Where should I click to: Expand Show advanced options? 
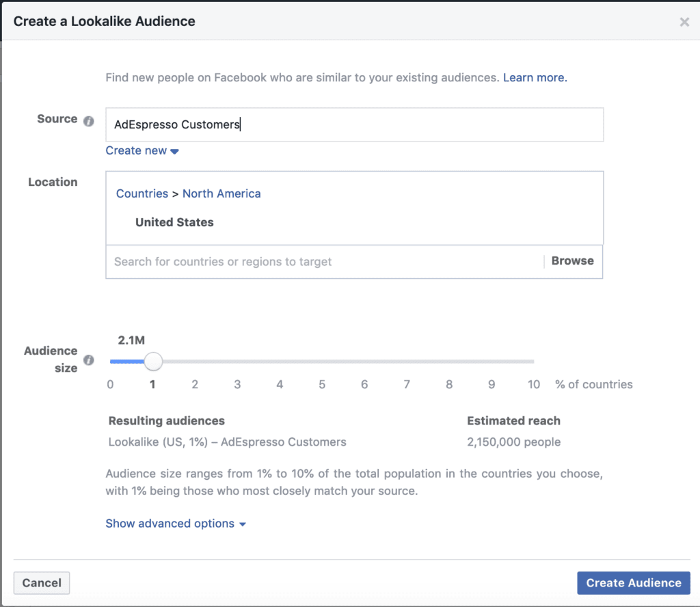tap(170, 523)
